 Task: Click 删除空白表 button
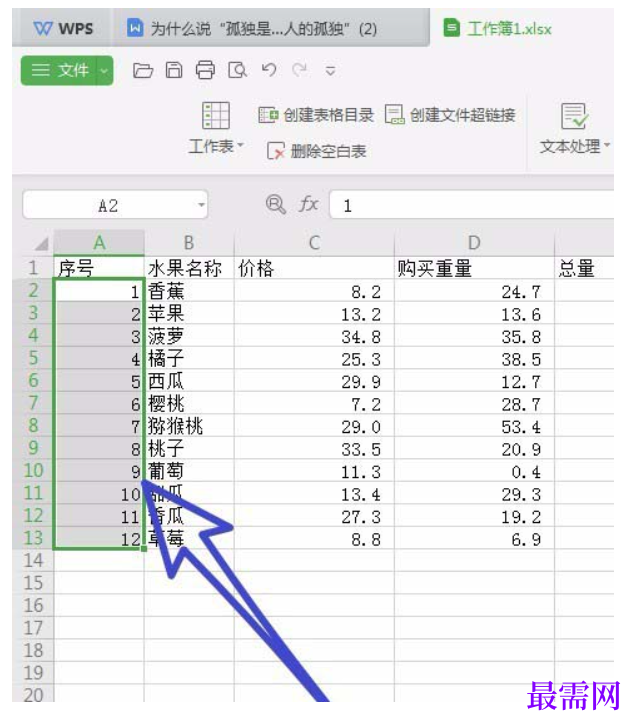tap(317, 151)
